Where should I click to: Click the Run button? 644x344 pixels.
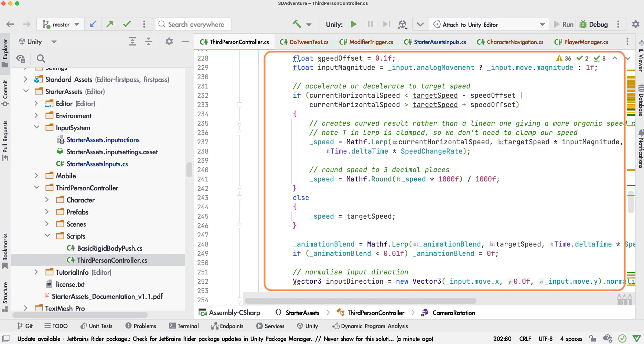pyautogui.click(x=563, y=24)
